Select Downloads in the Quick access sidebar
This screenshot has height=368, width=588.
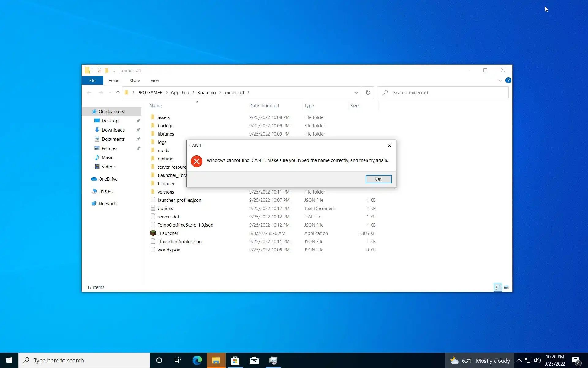click(x=113, y=130)
